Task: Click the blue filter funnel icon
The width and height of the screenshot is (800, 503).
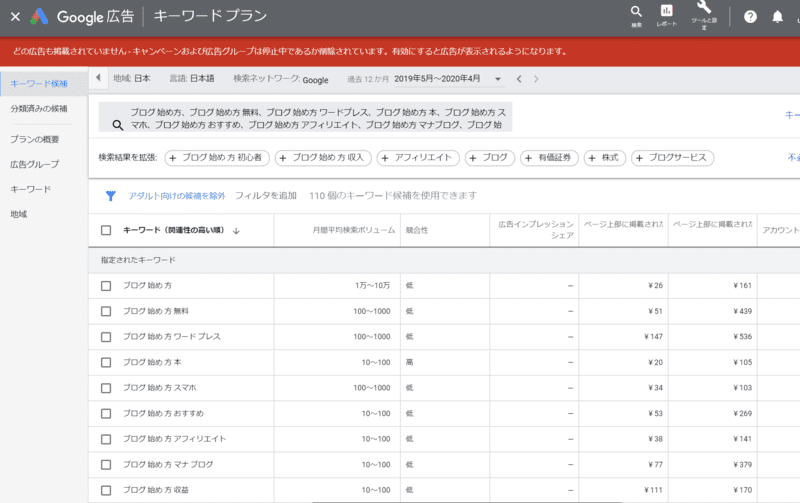Action: (x=111, y=196)
